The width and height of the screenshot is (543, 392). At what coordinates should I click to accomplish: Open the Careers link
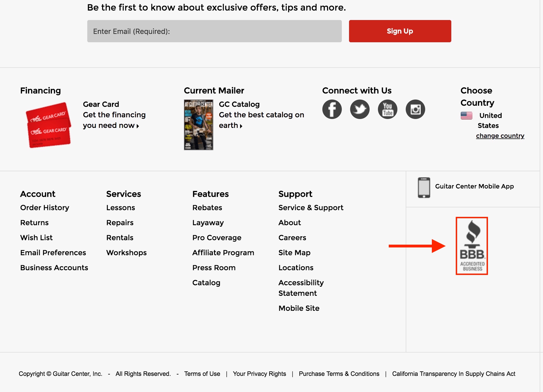tap(292, 238)
